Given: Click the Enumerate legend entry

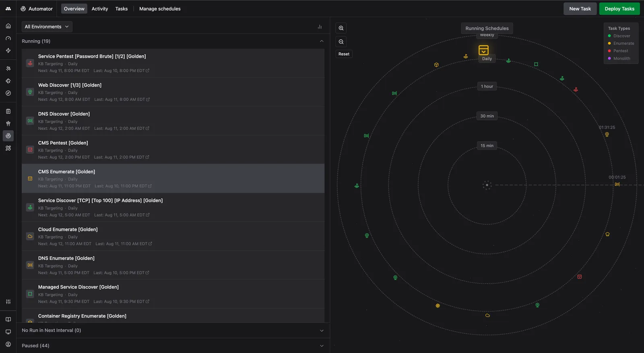Looking at the screenshot, I should (621, 44).
